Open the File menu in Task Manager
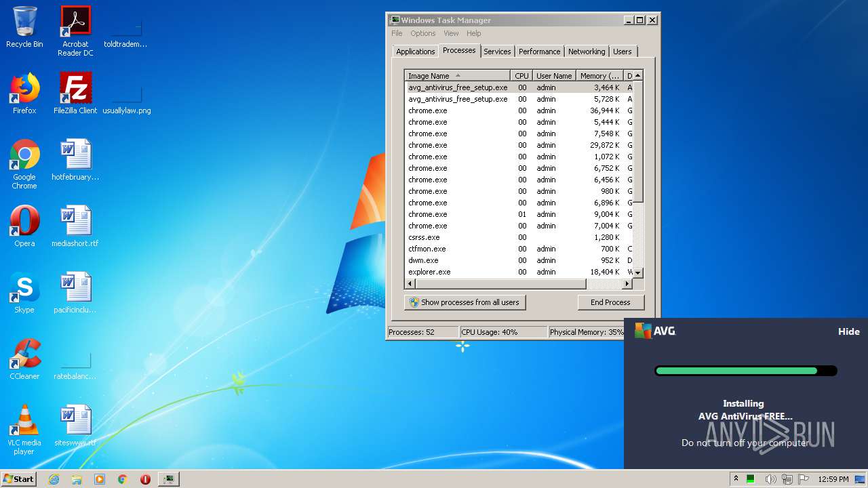This screenshot has height=488, width=868. click(397, 33)
